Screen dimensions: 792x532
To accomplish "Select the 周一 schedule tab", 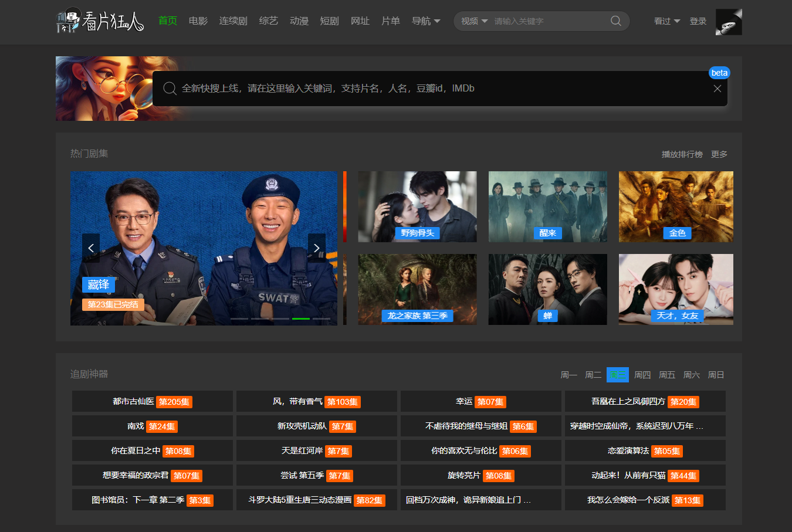I will coord(568,375).
